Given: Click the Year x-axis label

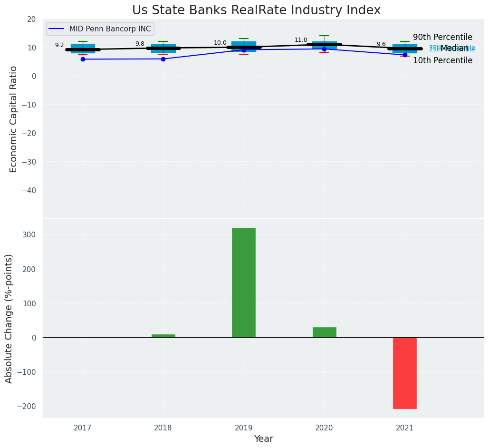Looking at the screenshot, I should pos(263,439).
